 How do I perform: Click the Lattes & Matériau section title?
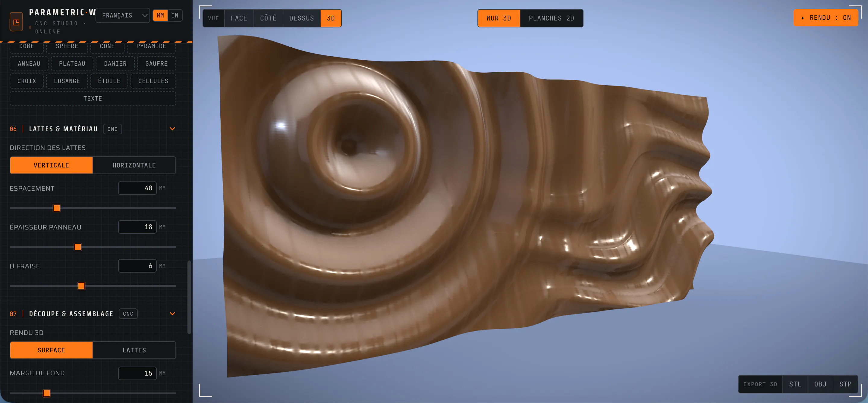63,129
